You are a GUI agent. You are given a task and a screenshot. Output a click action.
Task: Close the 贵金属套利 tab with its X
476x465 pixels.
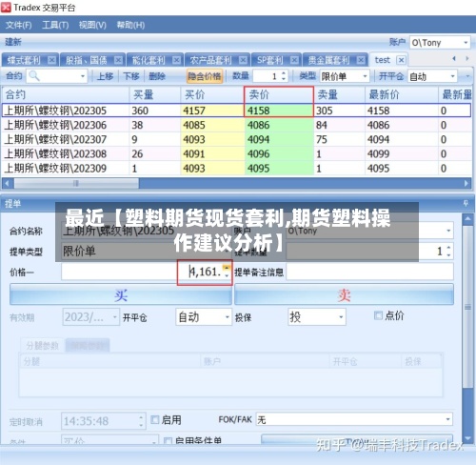pyautogui.click(x=361, y=60)
